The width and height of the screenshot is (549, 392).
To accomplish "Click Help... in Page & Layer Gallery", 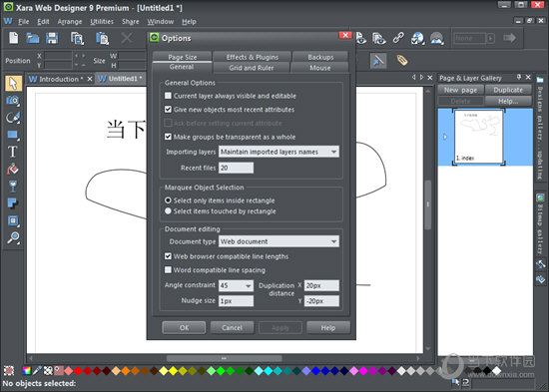I will [x=508, y=101].
